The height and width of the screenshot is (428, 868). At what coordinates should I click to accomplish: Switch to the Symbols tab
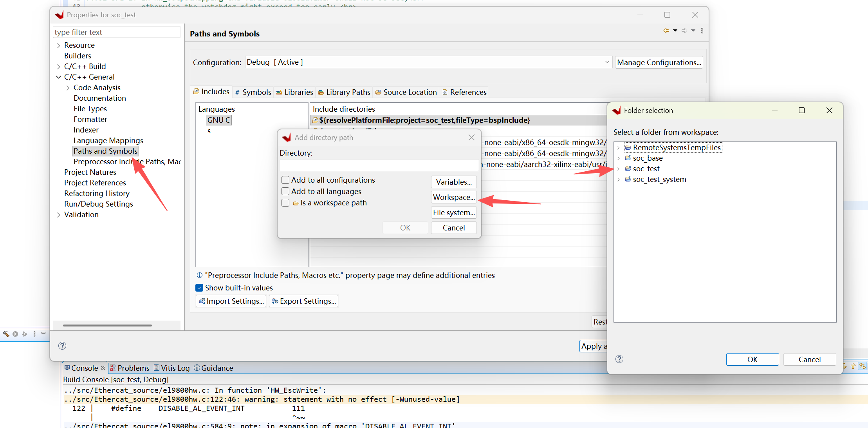click(x=253, y=92)
